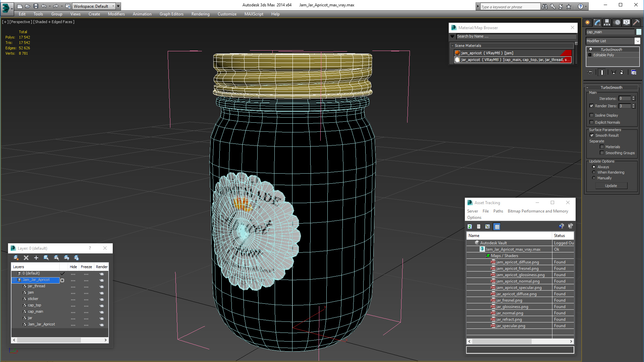Select When Rendering update option
Viewport: 644px width, 362px height.
(594, 172)
